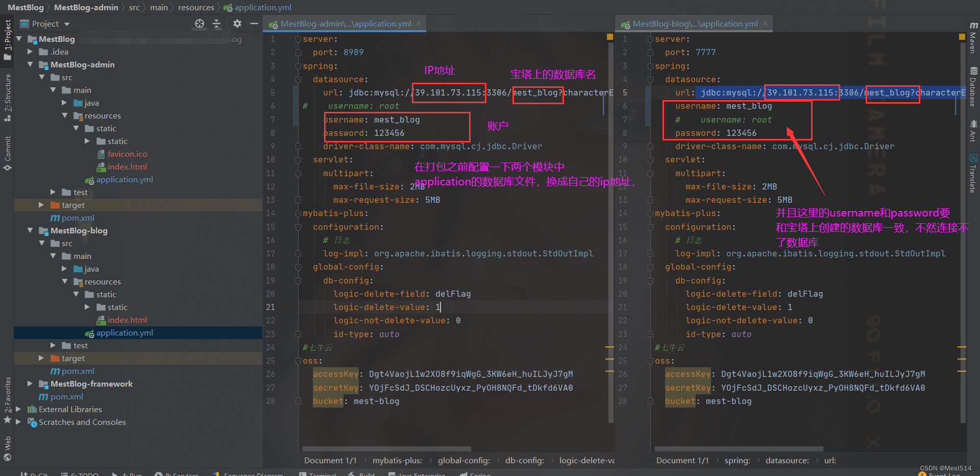980x476 pixels.
Task: Hide the Project panel with minus icon
Action: [254, 23]
